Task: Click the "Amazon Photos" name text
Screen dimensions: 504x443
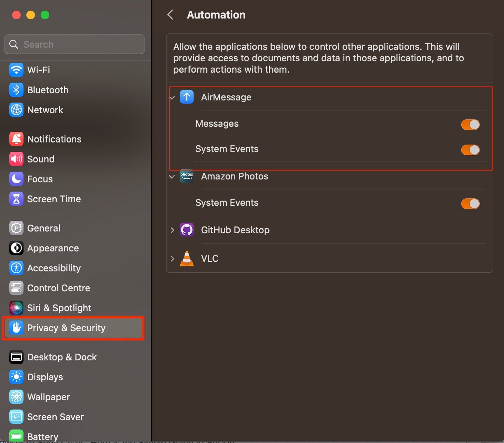Action: tap(235, 176)
